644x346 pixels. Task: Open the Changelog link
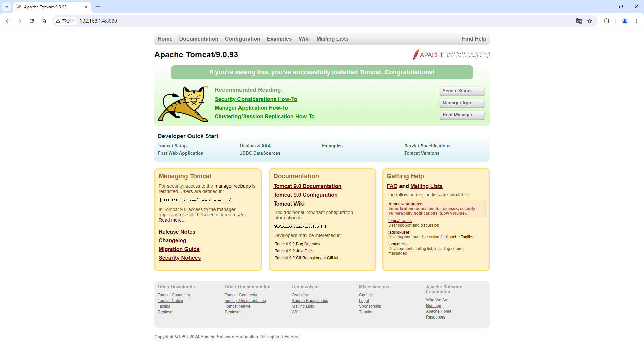(172, 241)
